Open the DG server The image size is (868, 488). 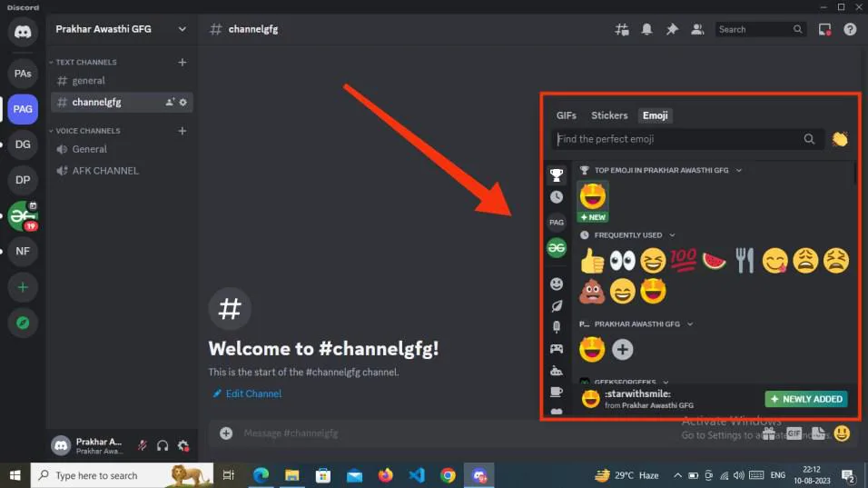(x=23, y=144)
